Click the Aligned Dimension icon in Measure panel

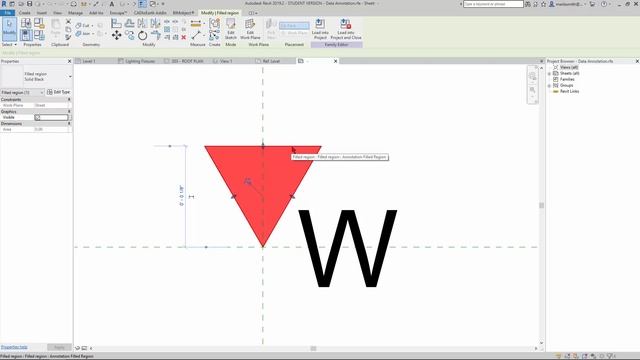[x=196, y=23]
